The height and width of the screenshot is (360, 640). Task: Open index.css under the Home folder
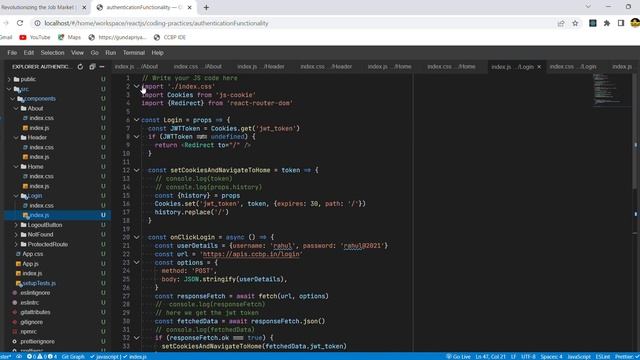pyautogui.click(x=41, y=176)
